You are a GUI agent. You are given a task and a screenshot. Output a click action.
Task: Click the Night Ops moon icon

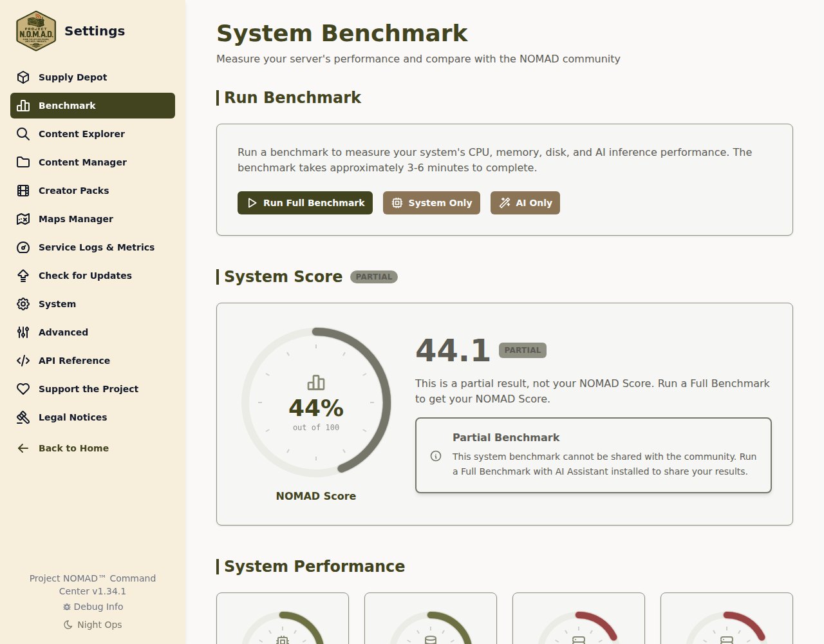click(x=68, y=625)
